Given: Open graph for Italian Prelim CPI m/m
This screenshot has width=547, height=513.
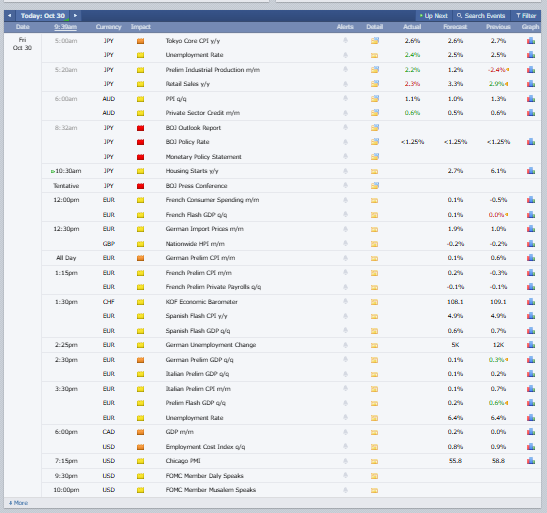Looking at the screenshot, I should [531, 388].
